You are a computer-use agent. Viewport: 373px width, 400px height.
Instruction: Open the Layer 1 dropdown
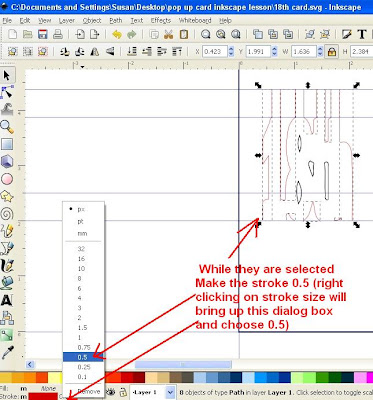[x=152, y=392]
